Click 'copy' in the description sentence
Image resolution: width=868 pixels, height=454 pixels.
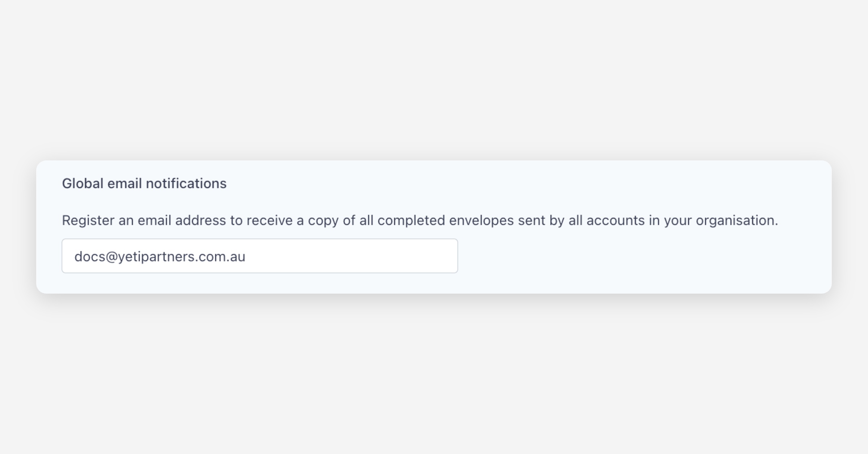[x=323, y=220]
